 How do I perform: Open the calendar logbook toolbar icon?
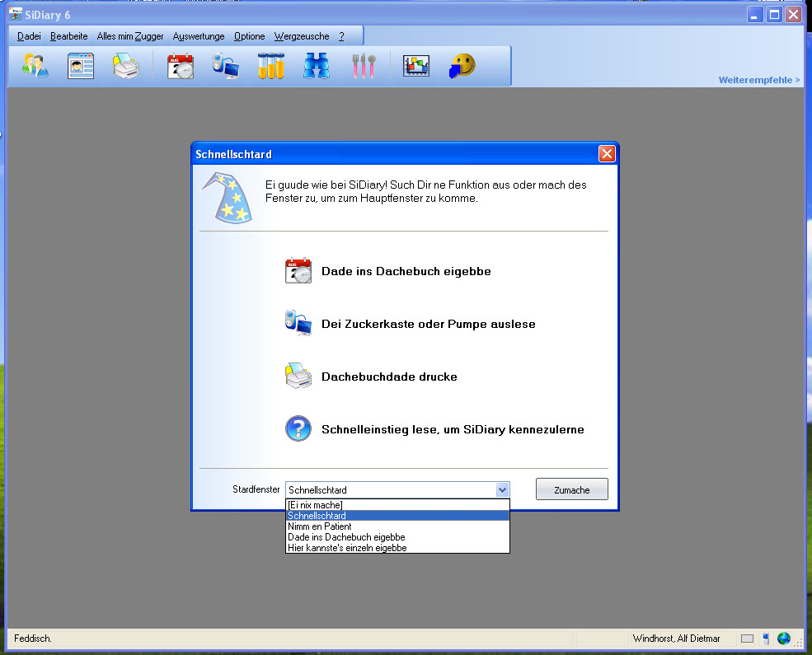click(x=181, y=66)
